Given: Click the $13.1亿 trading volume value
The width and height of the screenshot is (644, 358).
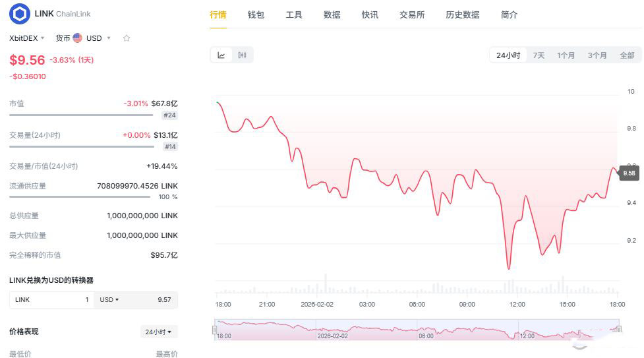Looking at the screenshot, I should click(165, 135).
